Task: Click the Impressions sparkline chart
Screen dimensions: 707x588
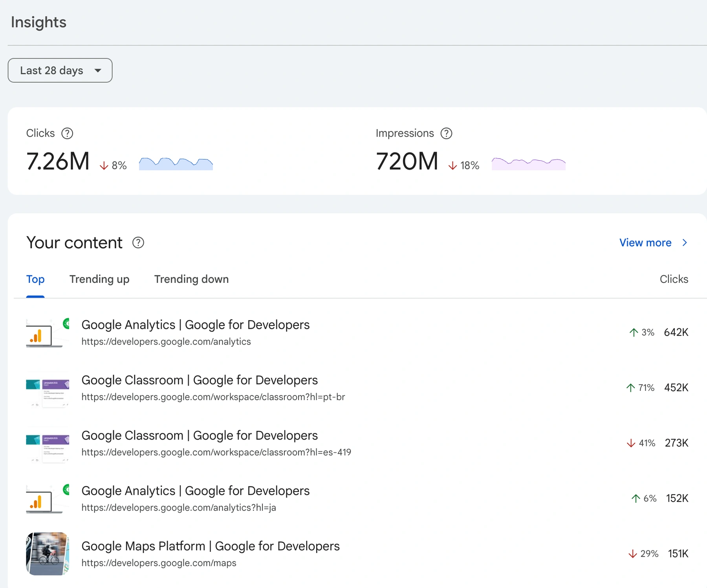Action: (529, 163)
